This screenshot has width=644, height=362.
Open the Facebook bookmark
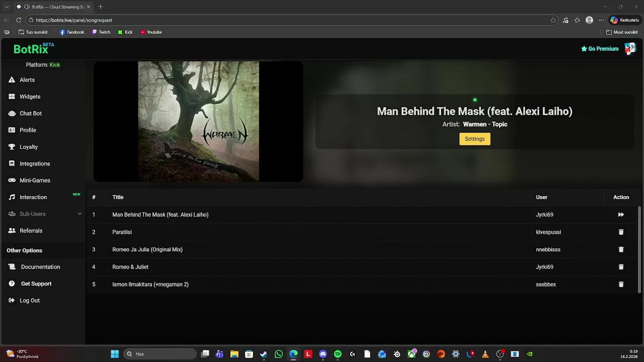click(72, 32)
